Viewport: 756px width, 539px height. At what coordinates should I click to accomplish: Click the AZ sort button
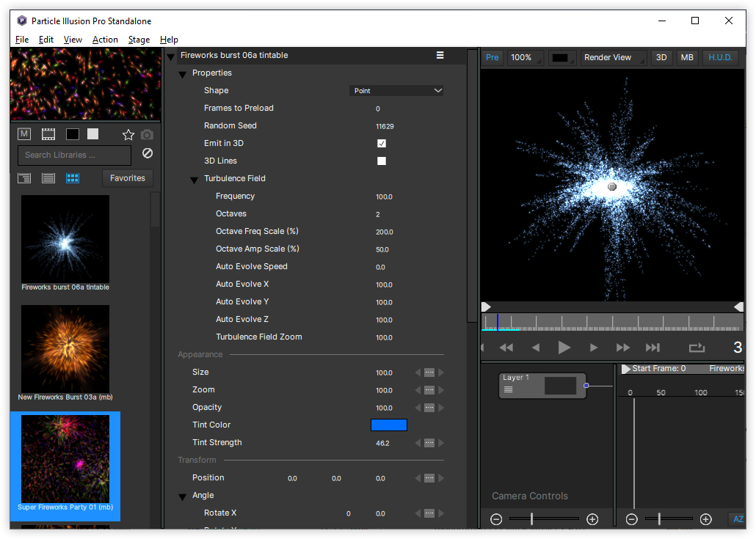pyautogui.click(x=737, y=518)
